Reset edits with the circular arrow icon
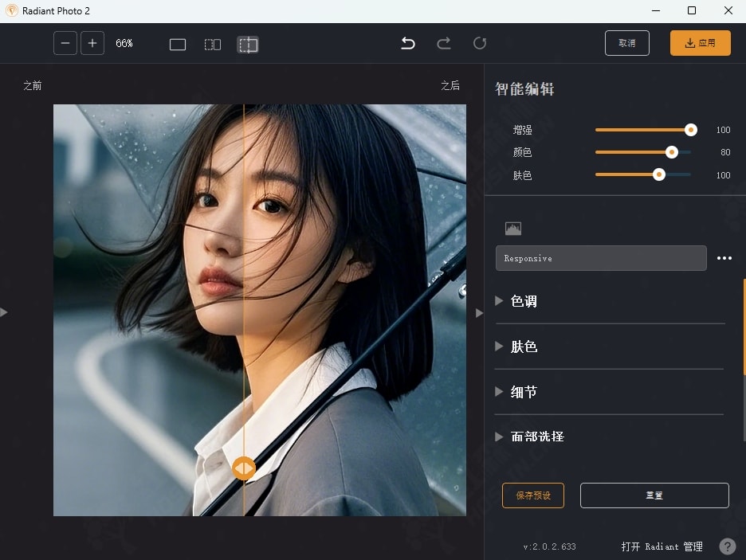 click(480, 43)
